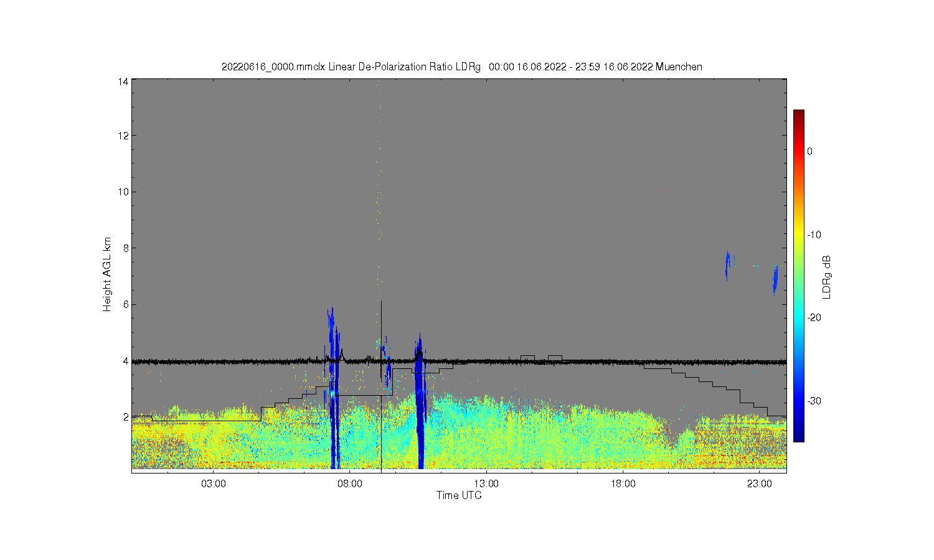Click the 03:00 time tick label
Viewport: 934px width, 560px height.
[214, 484]
